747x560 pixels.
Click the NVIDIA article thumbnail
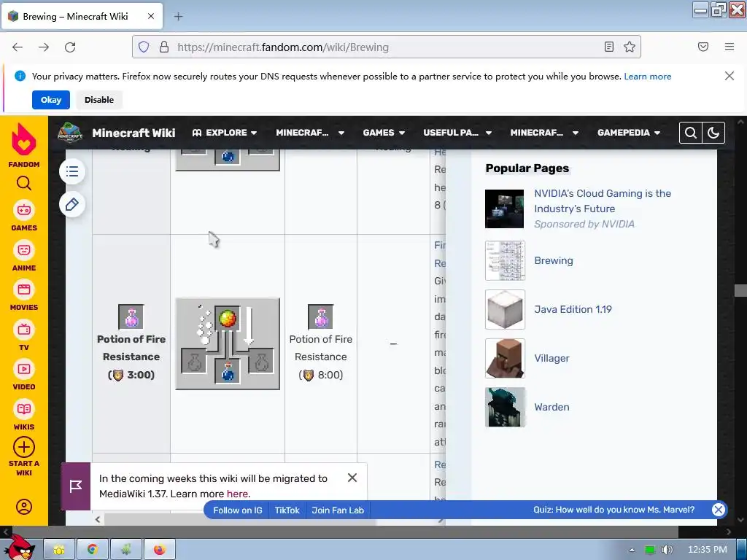[x=505, y=209]
